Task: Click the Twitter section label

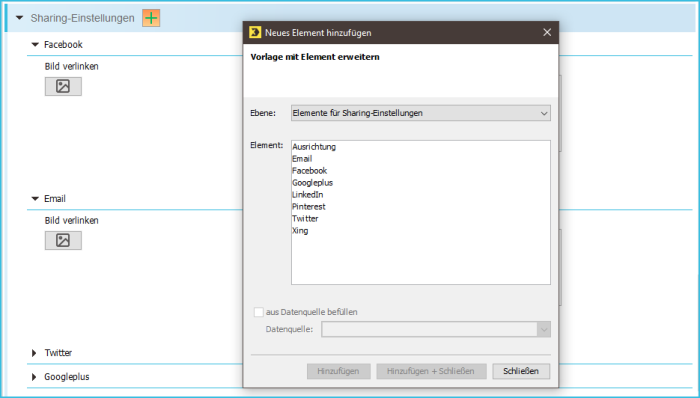Action: 58,353
